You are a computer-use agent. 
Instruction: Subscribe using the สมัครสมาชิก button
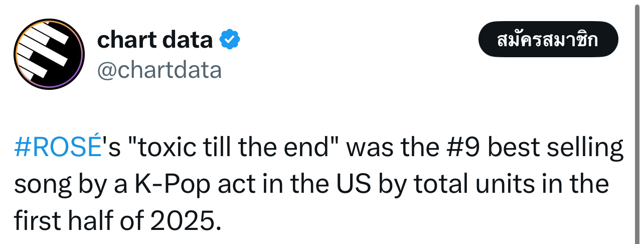point(548,40)
